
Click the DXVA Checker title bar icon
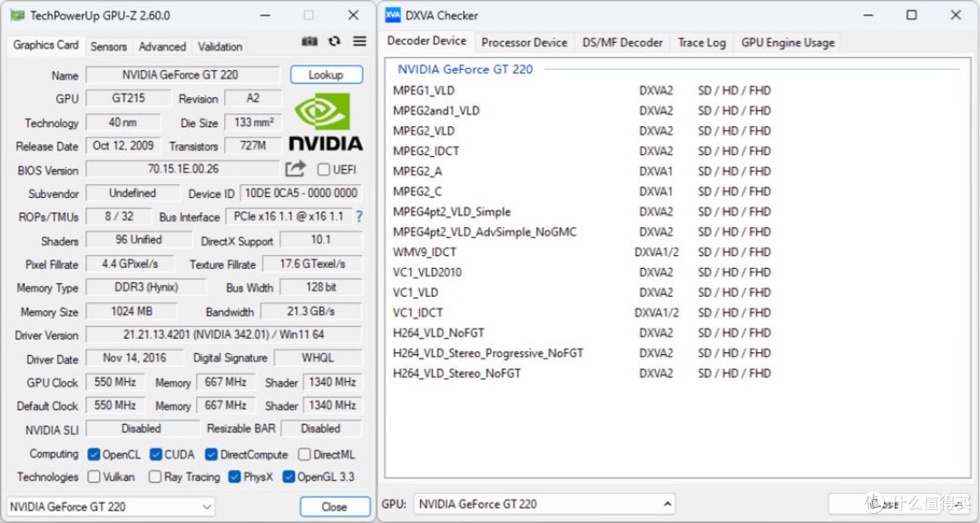(x=393, y=15)
